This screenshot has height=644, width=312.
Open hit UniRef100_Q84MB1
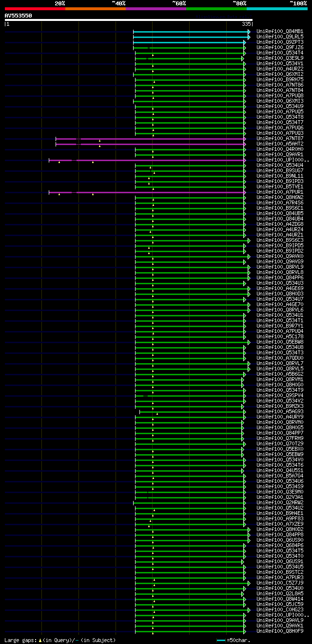[280, 32]
